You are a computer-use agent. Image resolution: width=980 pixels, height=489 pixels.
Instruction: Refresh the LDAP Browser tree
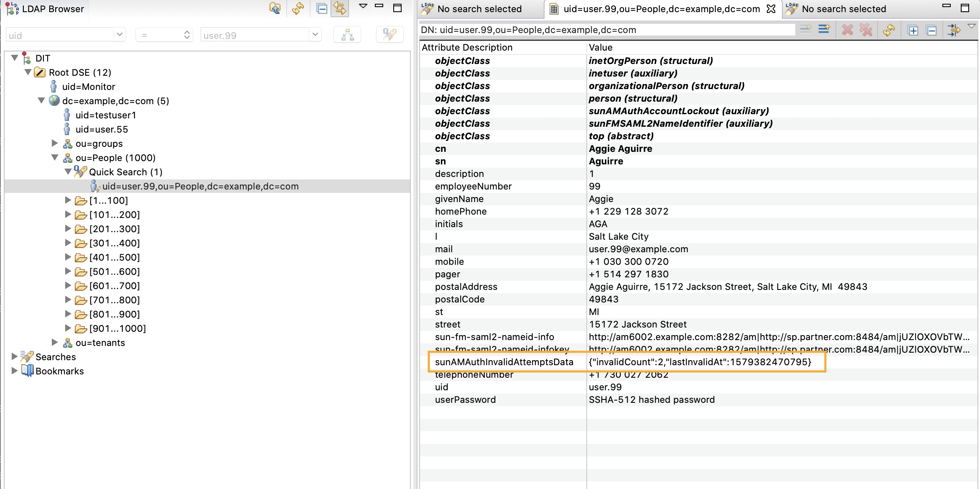[x=298, y=8]
